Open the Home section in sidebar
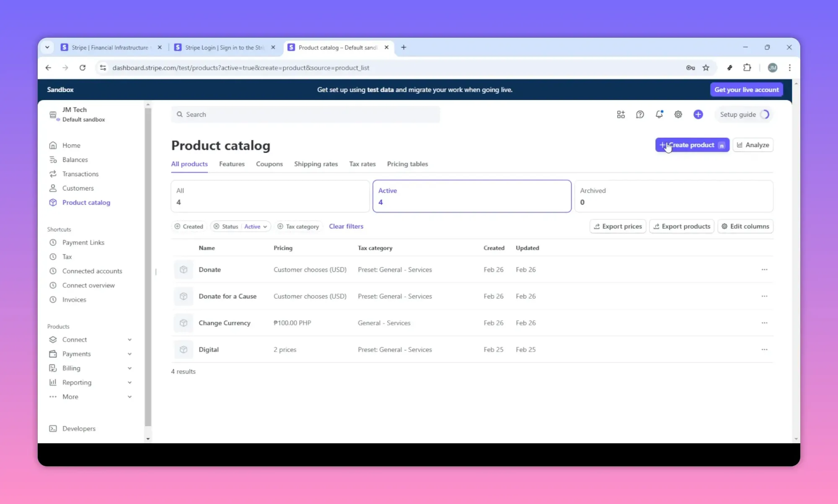 [71, 145]
